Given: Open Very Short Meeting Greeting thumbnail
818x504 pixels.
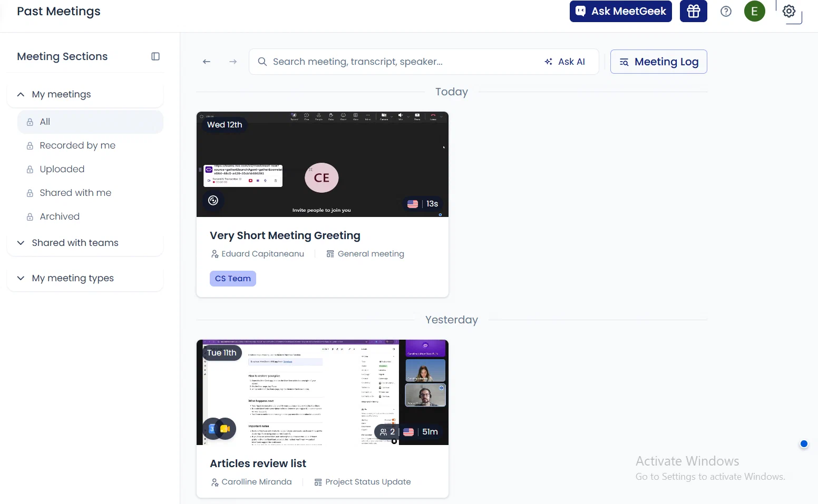Looking at the screenshot, I should pyautogui.click(x=323, y=164).
